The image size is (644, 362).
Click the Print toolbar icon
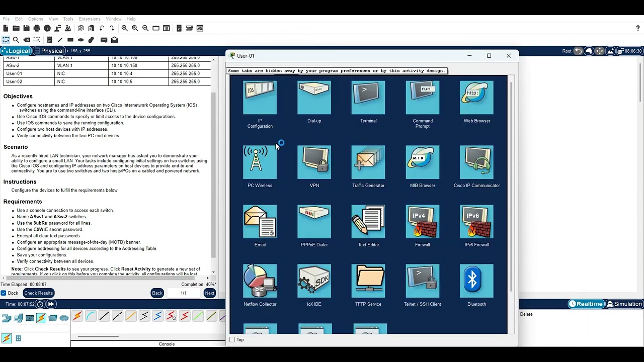pyautogui.click(x=37, y=28)
